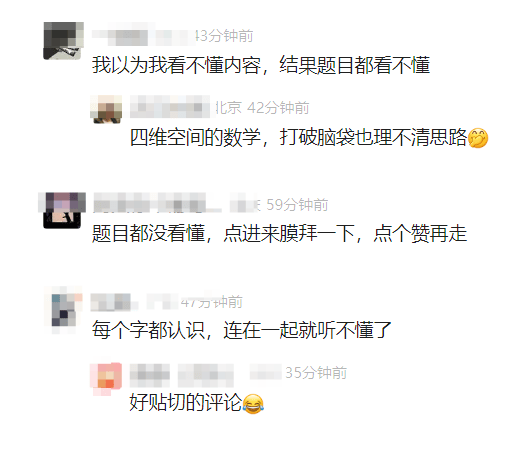The width and height of the screenshot is (525, 451).
Task: Click the 43分钟前 timestamp
Action: [224, 36]
